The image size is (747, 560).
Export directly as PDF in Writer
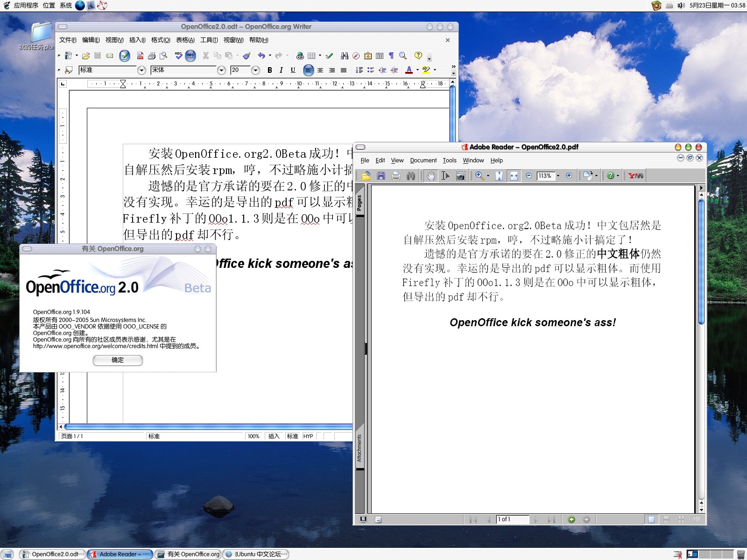coord(140,56)
